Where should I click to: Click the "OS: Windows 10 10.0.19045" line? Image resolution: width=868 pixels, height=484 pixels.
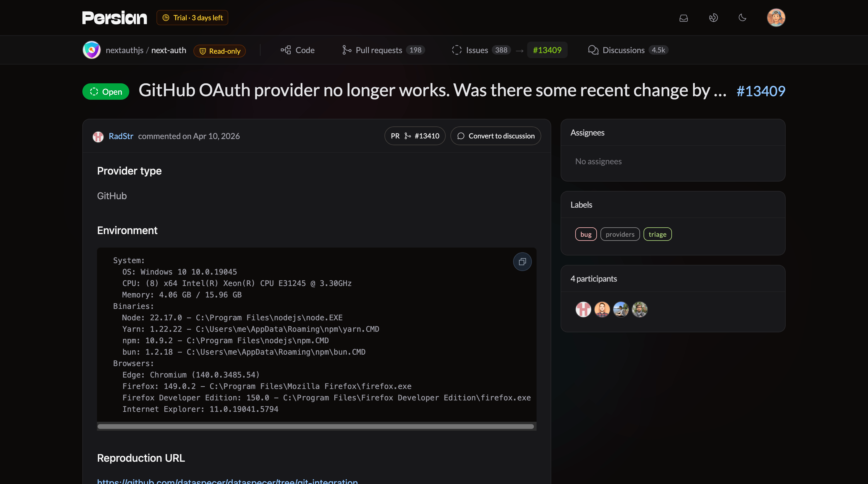coord(180,272)
